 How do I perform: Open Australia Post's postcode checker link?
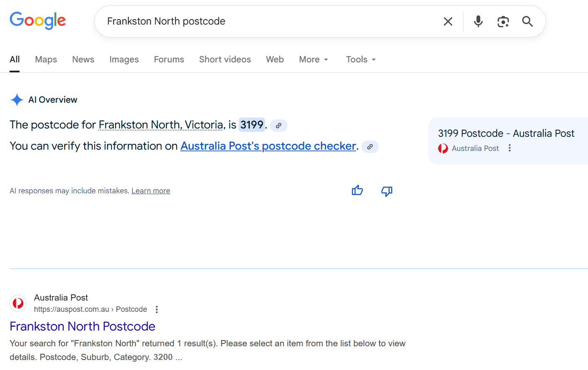(268, 146)
